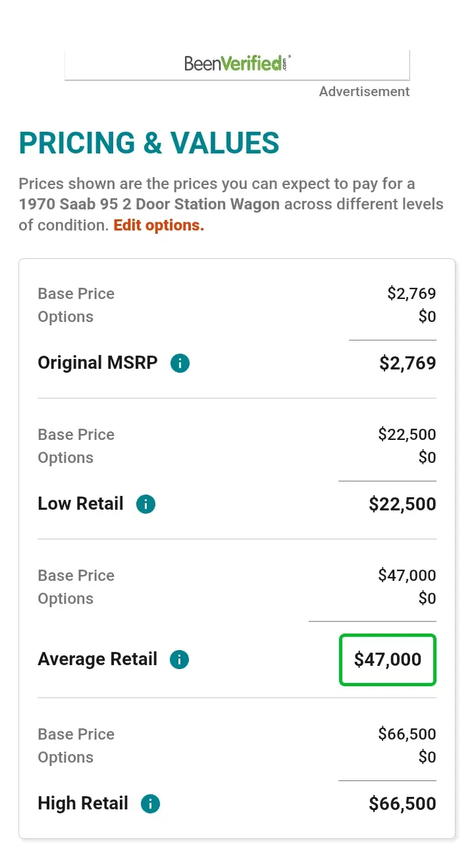Click the 1970 Saab 95 vehicle name
474x868 pixels.
pyautogui.click(x=149, y=204)
